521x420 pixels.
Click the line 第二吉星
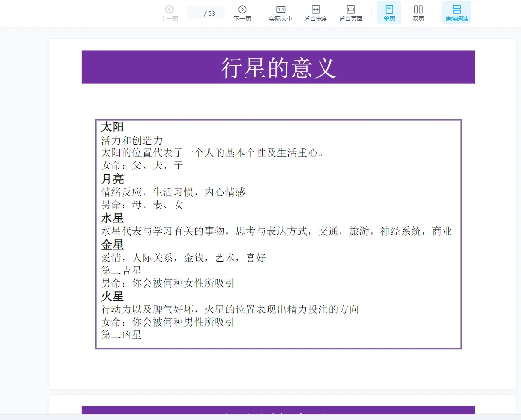[121, 271]
